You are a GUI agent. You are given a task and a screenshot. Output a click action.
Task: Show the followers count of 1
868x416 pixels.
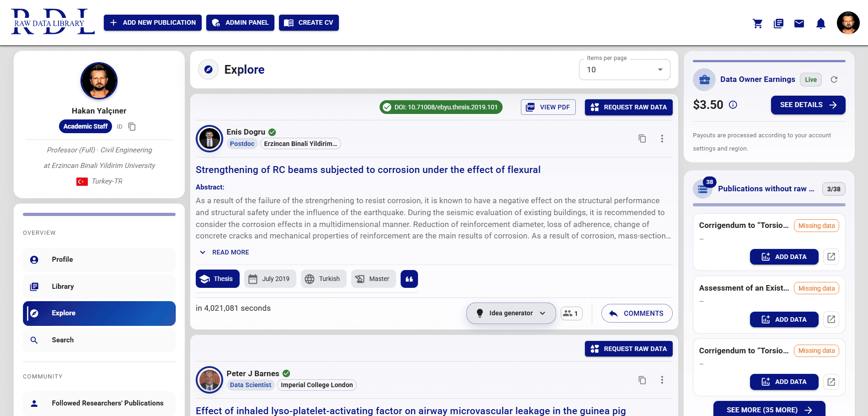tap(571, 313)
